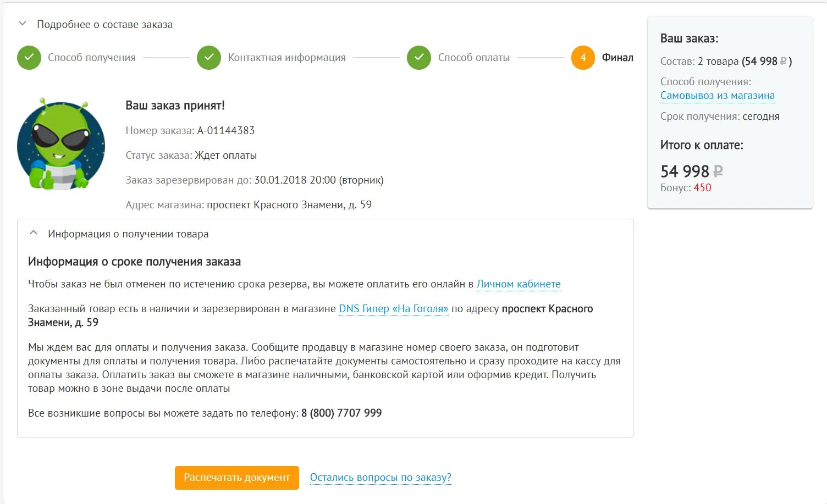Screen dimensions: 827x504
Task: Expand Подробнее о составе заказа chevron
Action: [x=23, y=24]
